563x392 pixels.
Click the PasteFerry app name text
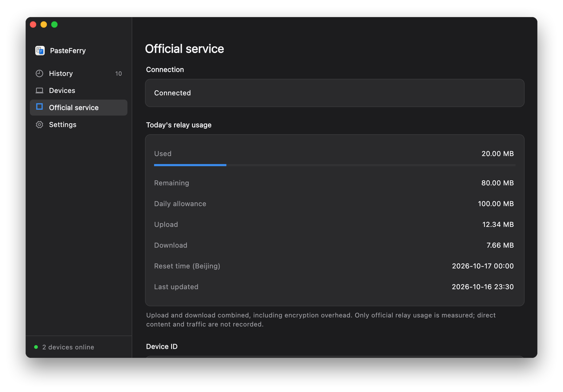coord(68,51)
